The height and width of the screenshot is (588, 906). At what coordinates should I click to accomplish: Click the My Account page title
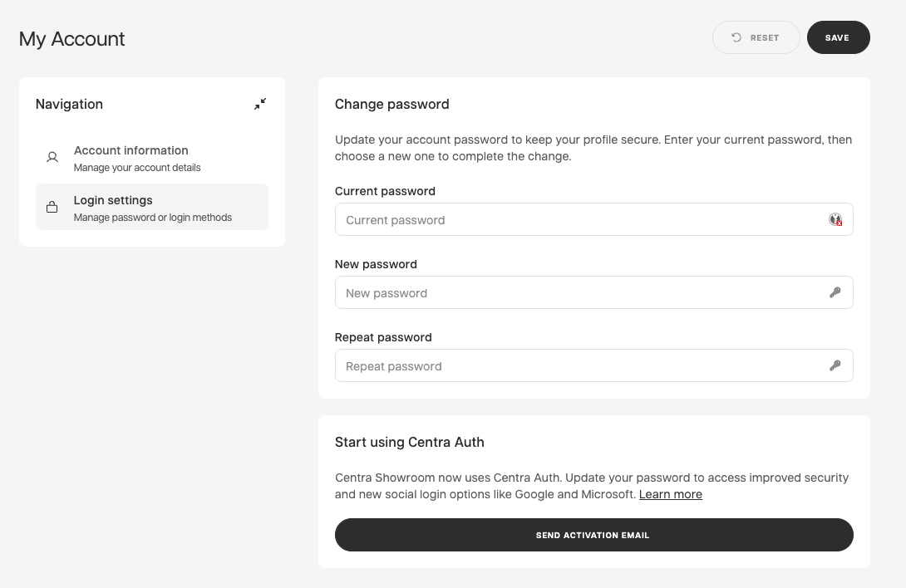[x=71, y=39]
